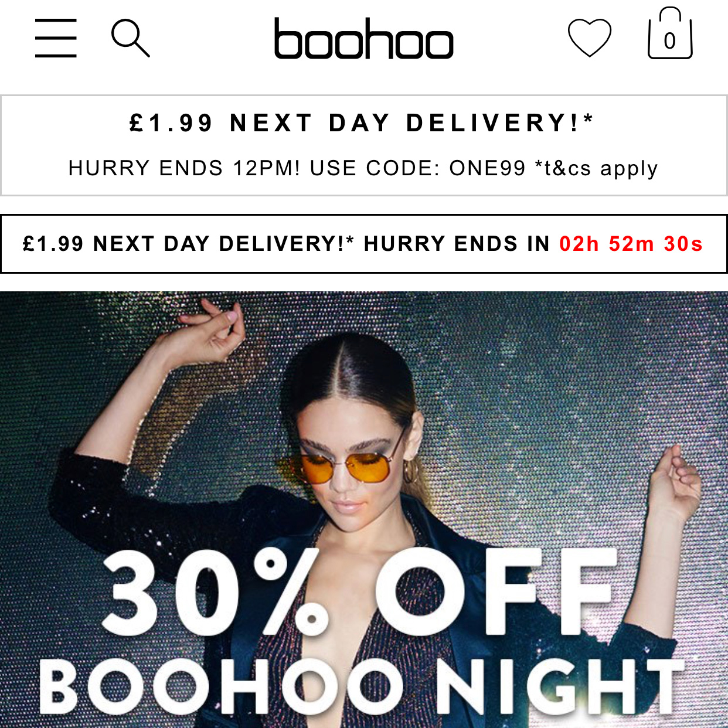View the shopping bag
This screenshot has width=728, height=728.
pyautogui.click(x=670, y=33)
